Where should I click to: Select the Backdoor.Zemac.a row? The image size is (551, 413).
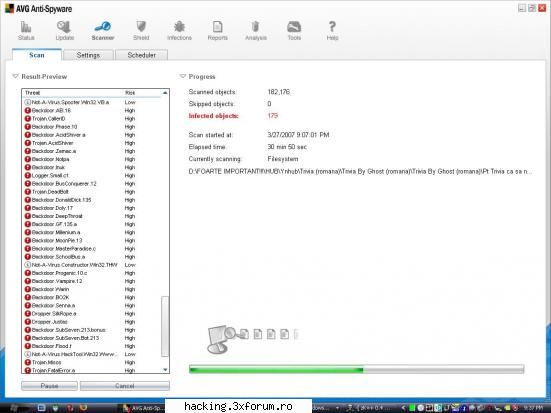pyautogui.click(x=92, y=151)
